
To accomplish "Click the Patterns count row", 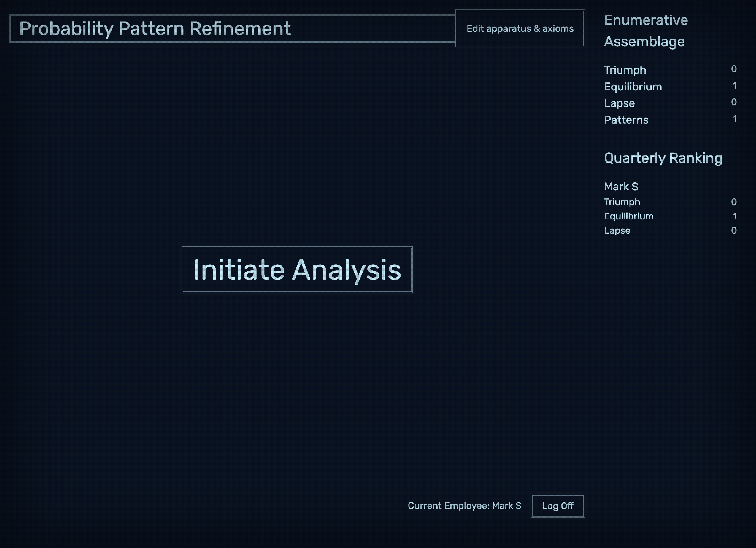I will pos(626,120).
